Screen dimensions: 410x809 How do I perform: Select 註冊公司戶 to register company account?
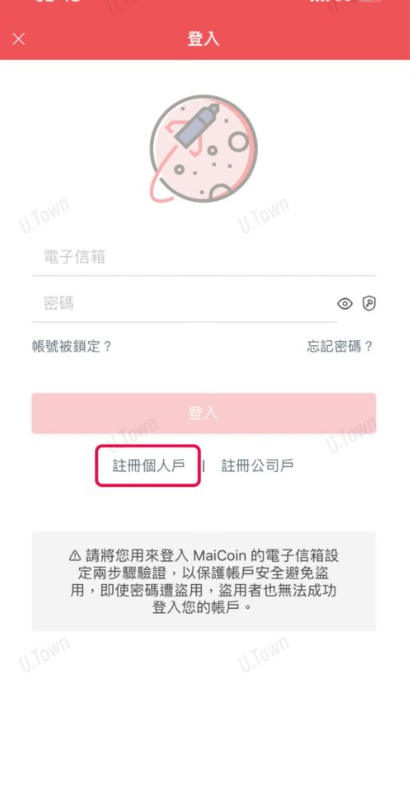(258, 465)
